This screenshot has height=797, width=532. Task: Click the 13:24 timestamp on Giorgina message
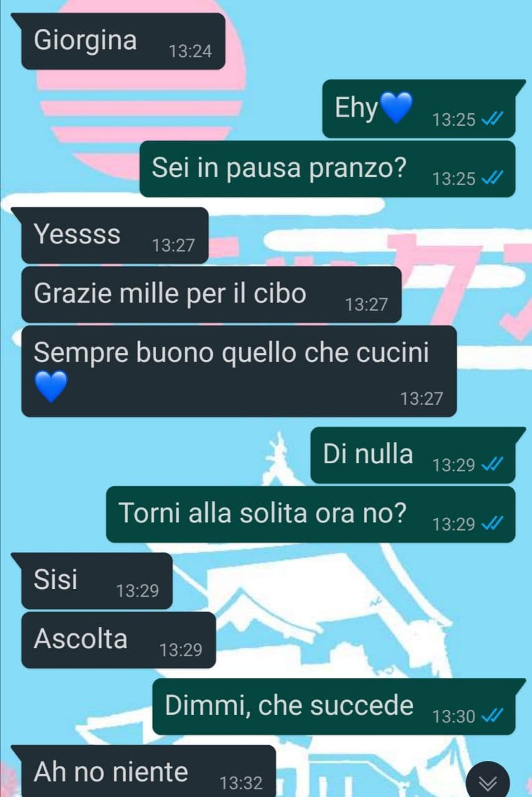tap(190, 51)
